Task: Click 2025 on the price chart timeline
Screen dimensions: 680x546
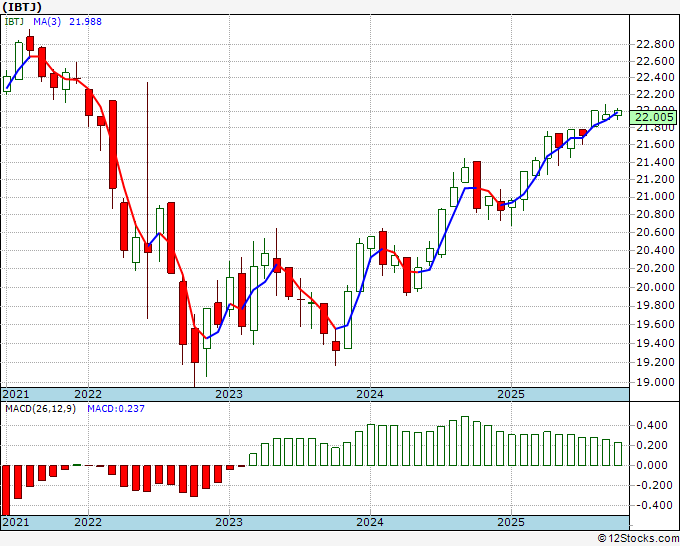Action: point(511,394)
